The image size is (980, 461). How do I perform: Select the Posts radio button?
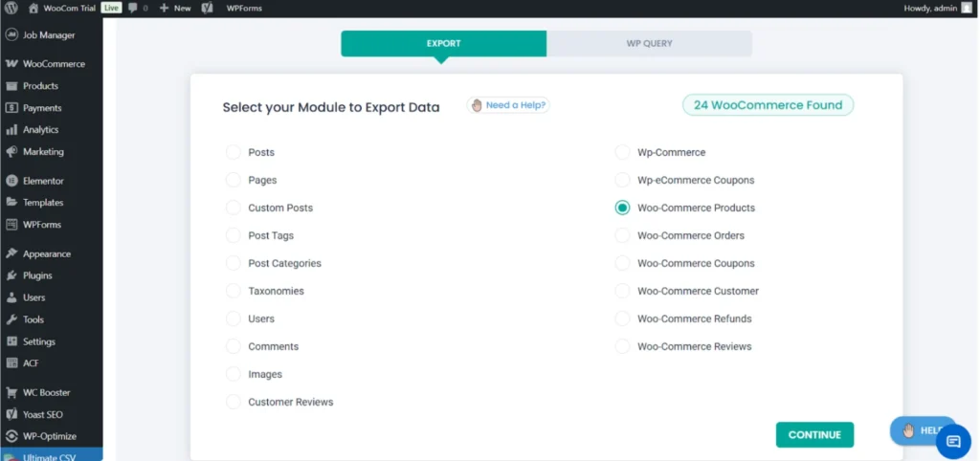tap(234, 152)
